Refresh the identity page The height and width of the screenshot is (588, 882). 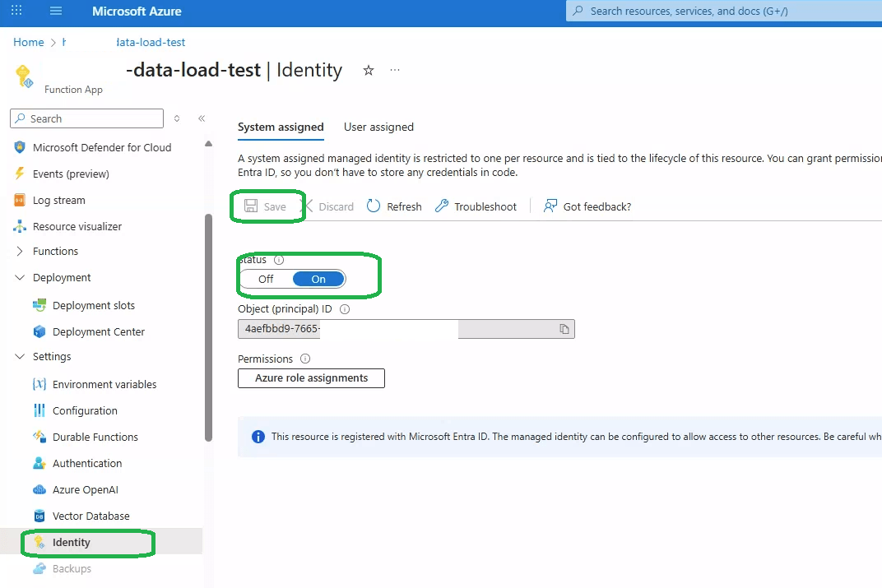click(394, 206)
